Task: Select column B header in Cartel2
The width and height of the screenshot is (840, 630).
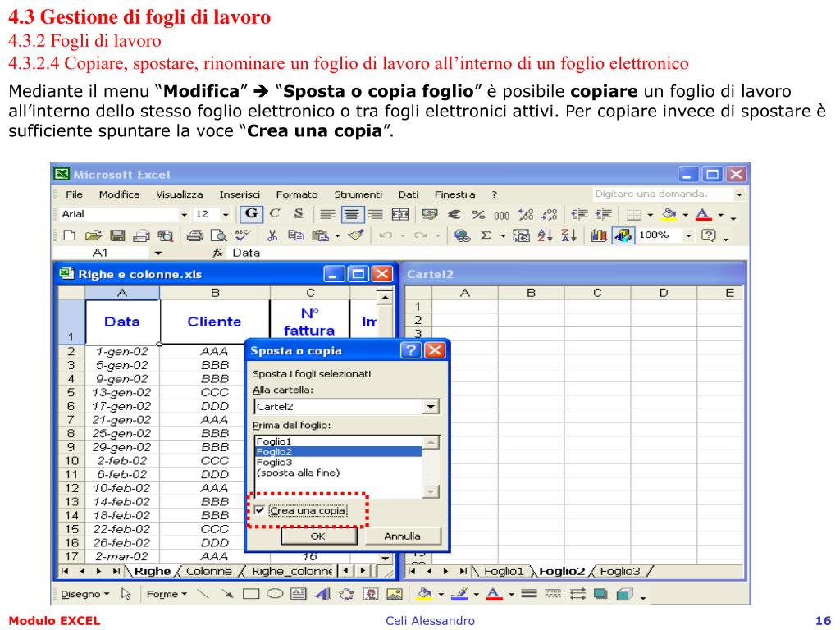Action: (x=531, y=293)
